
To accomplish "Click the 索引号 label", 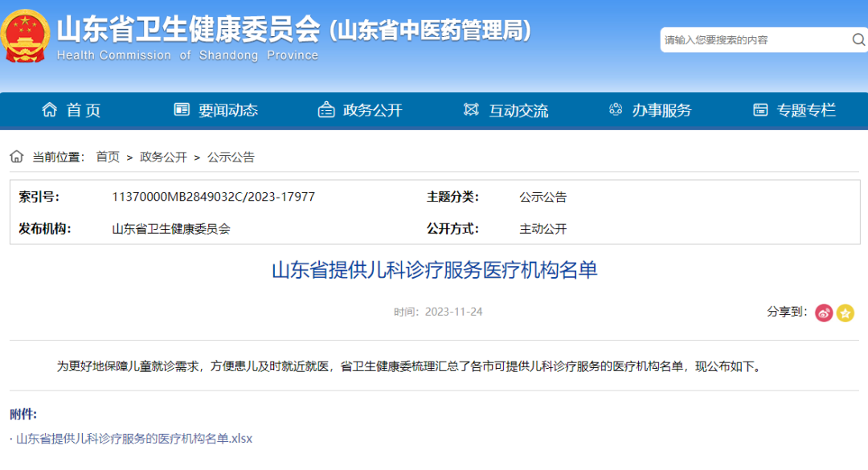I will [x=39, y=197].
